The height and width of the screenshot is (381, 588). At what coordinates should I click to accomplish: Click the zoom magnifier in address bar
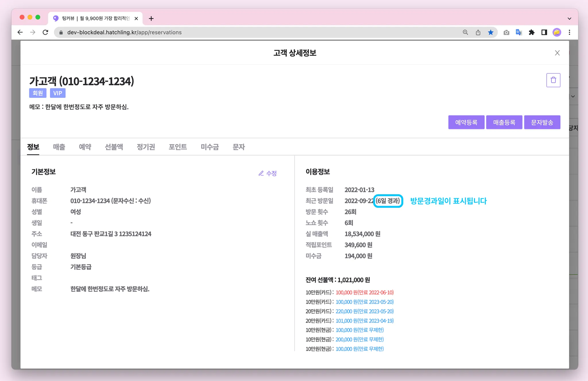click(465, 32)
